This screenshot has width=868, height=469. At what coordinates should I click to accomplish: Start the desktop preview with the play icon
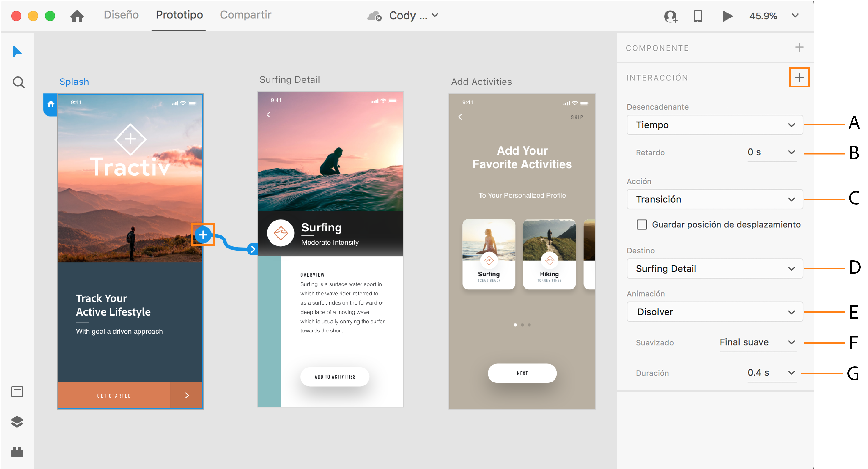pyautogui.click(x=727, y=16)
